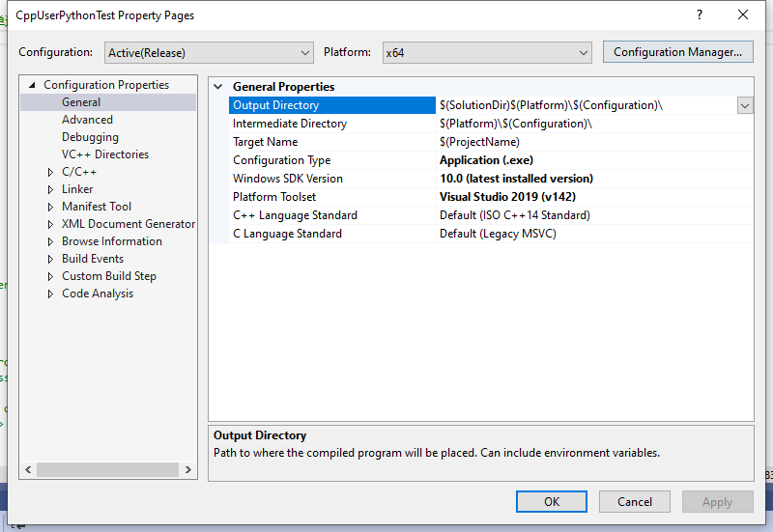Open the Output Directory value dropdown arrow

click(x=745, y=105)
